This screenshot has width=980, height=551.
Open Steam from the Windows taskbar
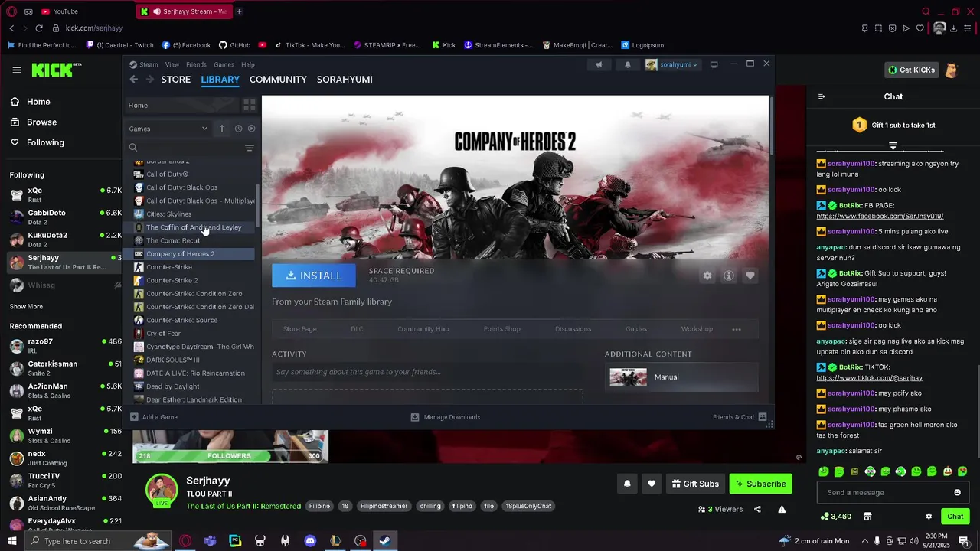[x=385, y=541]
